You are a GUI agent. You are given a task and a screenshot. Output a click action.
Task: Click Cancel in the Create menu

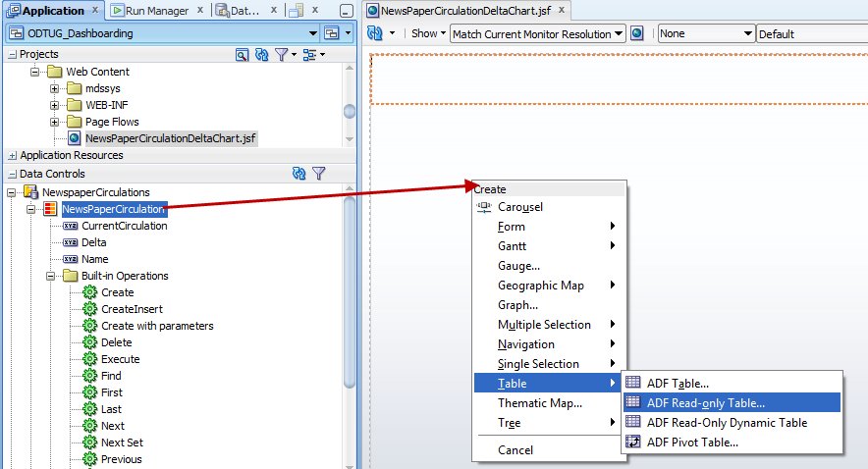coord(515,450)
